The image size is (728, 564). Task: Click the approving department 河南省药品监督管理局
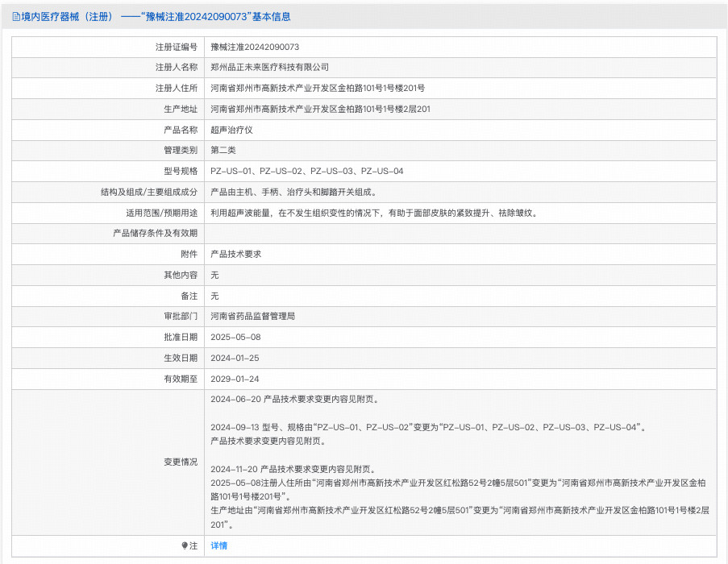pyautogui.click(x=252, y=316)
